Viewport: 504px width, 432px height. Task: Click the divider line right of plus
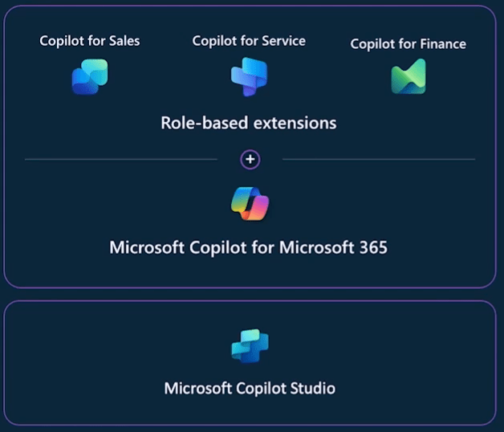[378, 160]
